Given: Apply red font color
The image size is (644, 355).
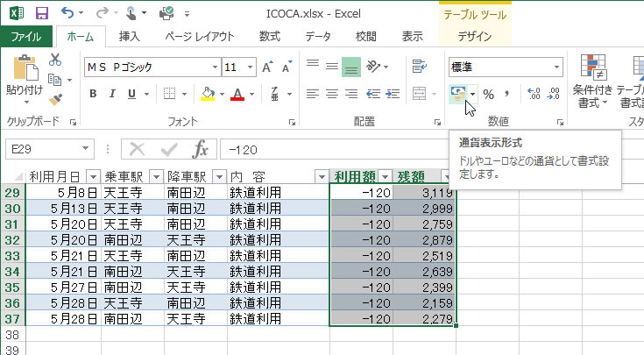Looking at the screenshot, I should [x=237, y=94].
